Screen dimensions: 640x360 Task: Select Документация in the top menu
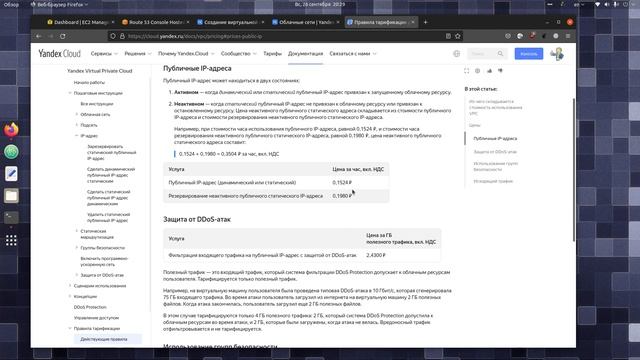point(305,53)
